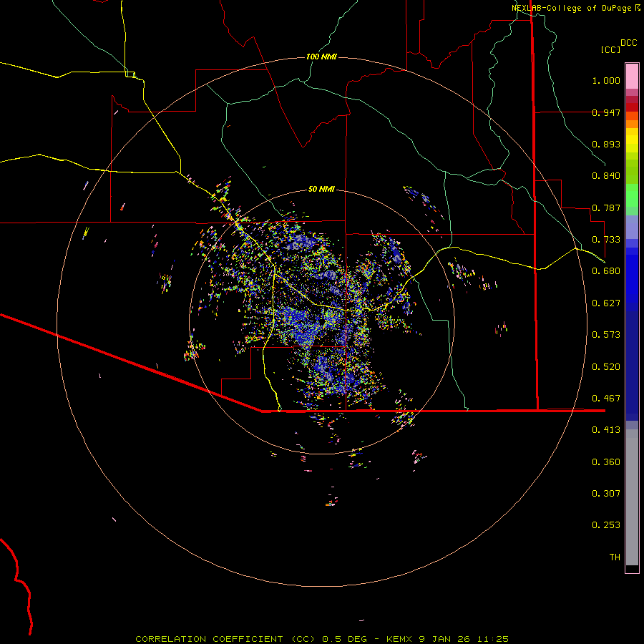
Task: Select the DCC label above the color scale
Action: (629, 43)
